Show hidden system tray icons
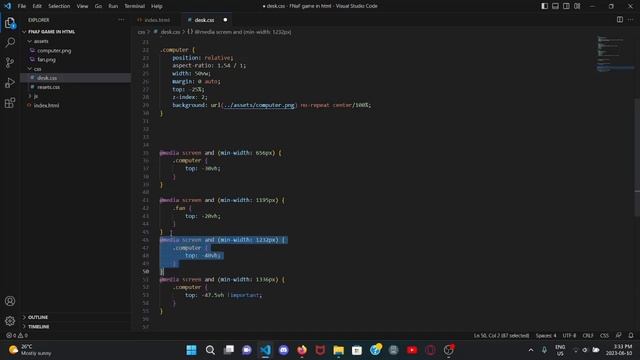640x360 pixels. (x=531, y=350)
